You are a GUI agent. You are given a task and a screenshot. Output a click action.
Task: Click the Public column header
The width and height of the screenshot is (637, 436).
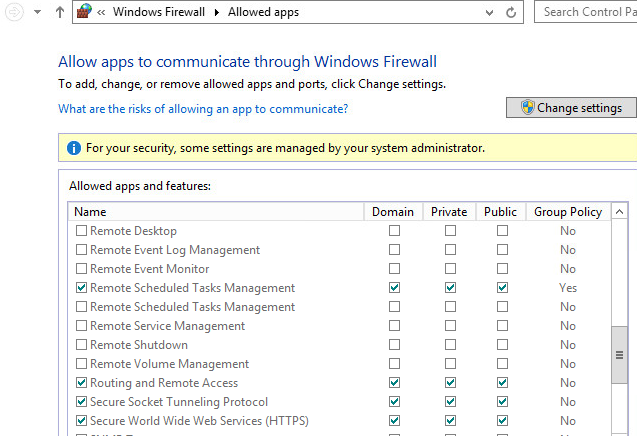[x=500, y=212]
